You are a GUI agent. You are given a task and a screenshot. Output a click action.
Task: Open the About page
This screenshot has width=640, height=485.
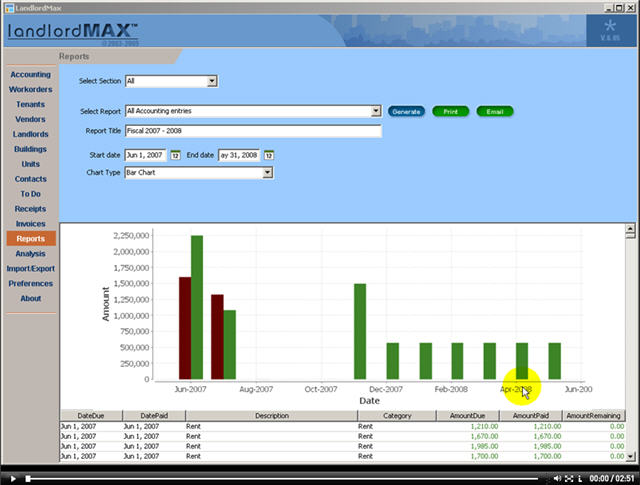click(31, 298)
